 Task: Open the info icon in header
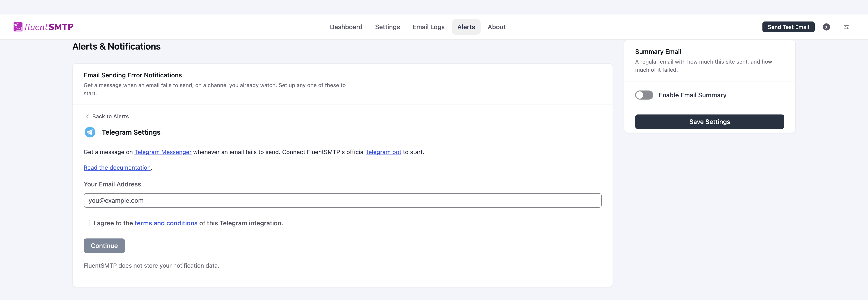coord(826,27)
